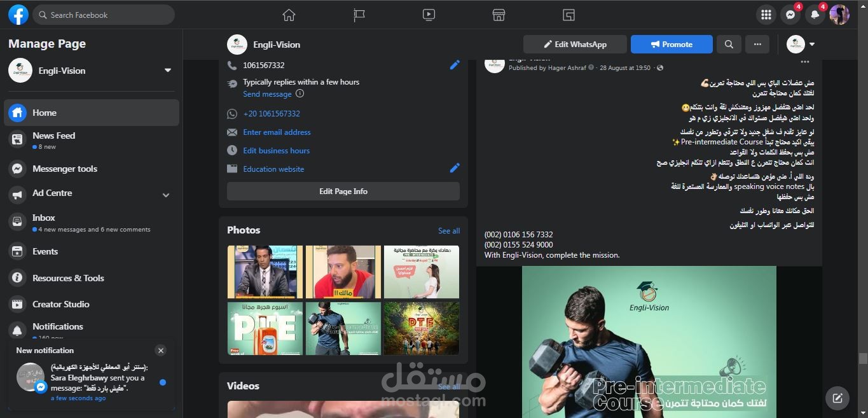Screen dimensions: 868x418
Task: Click the page search magnifier button
Action: coord(729,45)
